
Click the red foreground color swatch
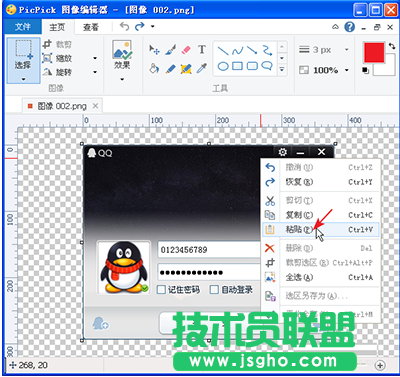coord(374,53)
